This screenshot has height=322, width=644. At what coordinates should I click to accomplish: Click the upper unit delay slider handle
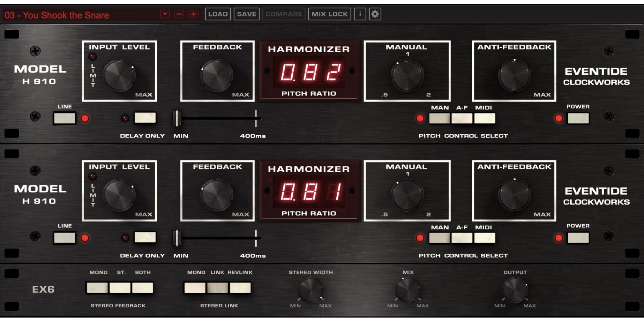pos(177,118)
